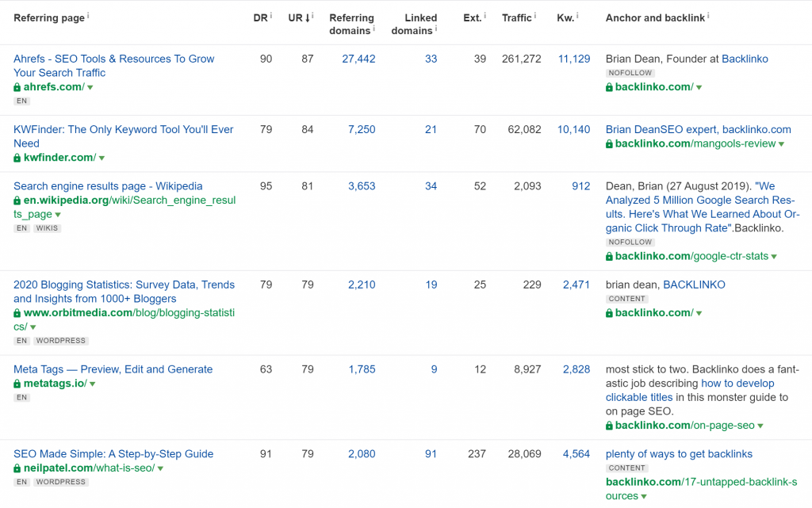Open the caret after backlinko.com/google-ctr-stats
The height and width of the screenshot is (508, 812).
tap(774, 257)
